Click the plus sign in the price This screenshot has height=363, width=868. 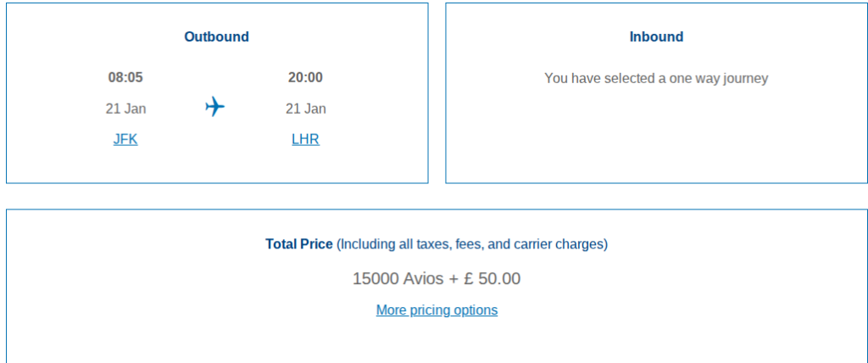[453, 278]
